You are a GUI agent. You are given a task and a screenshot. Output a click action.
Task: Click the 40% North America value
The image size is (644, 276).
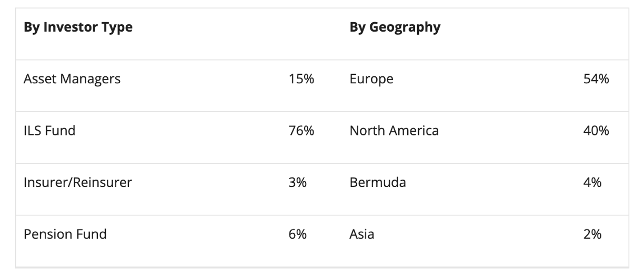(x=596, y=130)
